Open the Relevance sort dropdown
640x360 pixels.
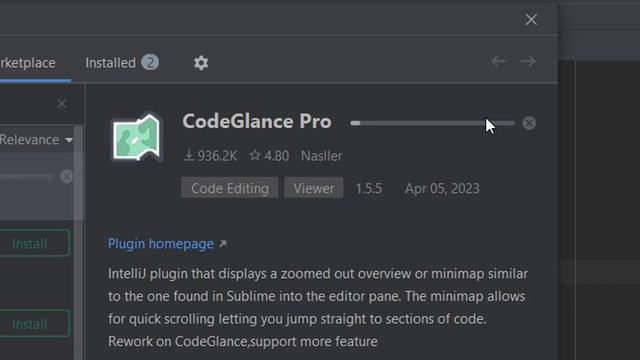tap(36, 140)
